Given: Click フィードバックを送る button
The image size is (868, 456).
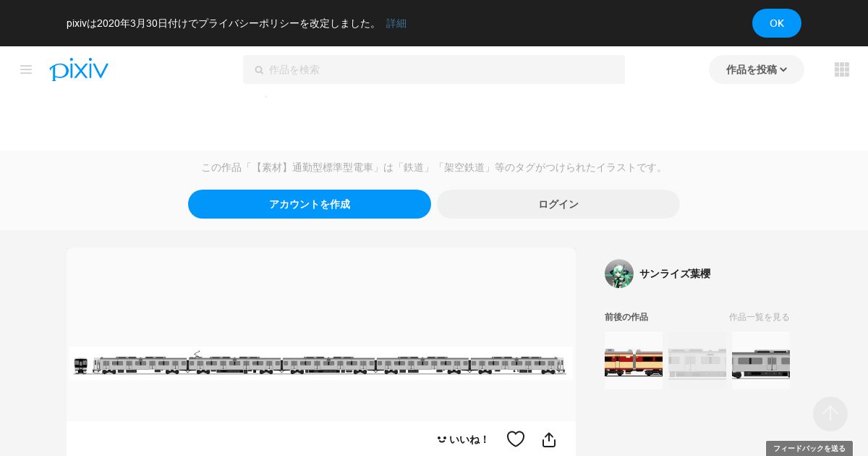Looking at the screenshot, I should coord(809,449).
